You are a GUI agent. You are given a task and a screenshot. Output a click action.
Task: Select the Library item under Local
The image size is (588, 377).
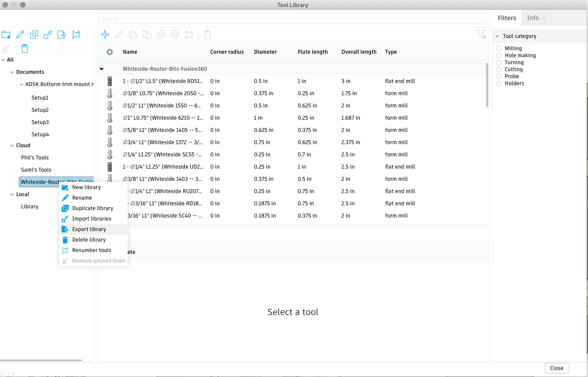[30, 207]
